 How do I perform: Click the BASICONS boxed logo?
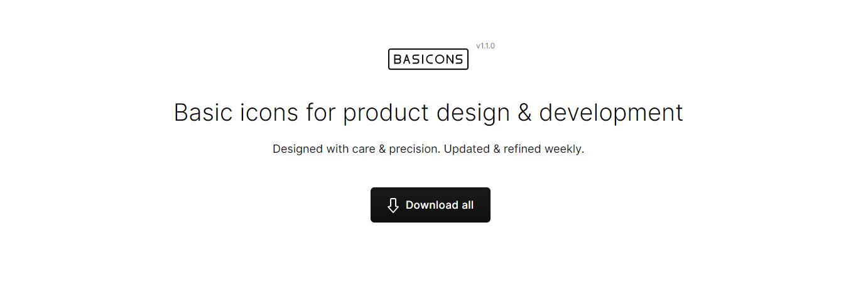pos(428,59)
